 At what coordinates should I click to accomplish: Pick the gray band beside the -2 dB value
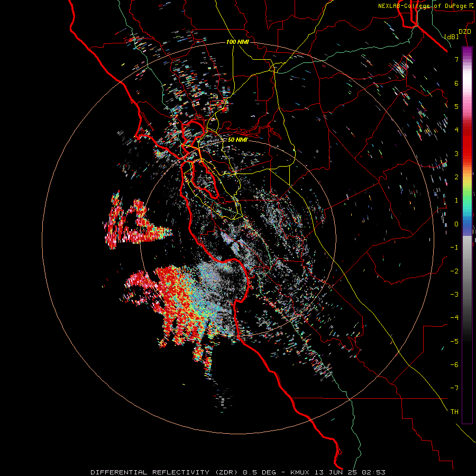pyautogui.click(x=467, y=271)
